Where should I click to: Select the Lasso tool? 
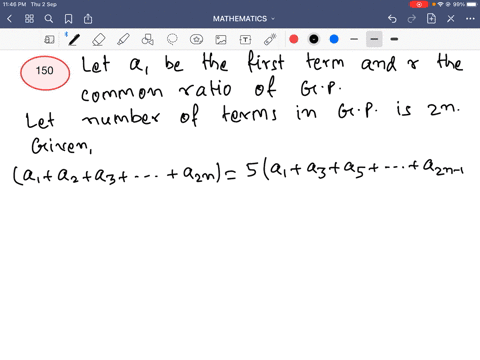(172, 39)
